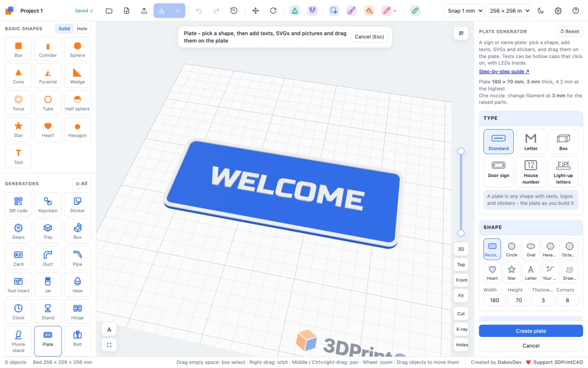Reset the plate generator settings
This screenshot has height=368, width=588.
(x=570, y=32)
